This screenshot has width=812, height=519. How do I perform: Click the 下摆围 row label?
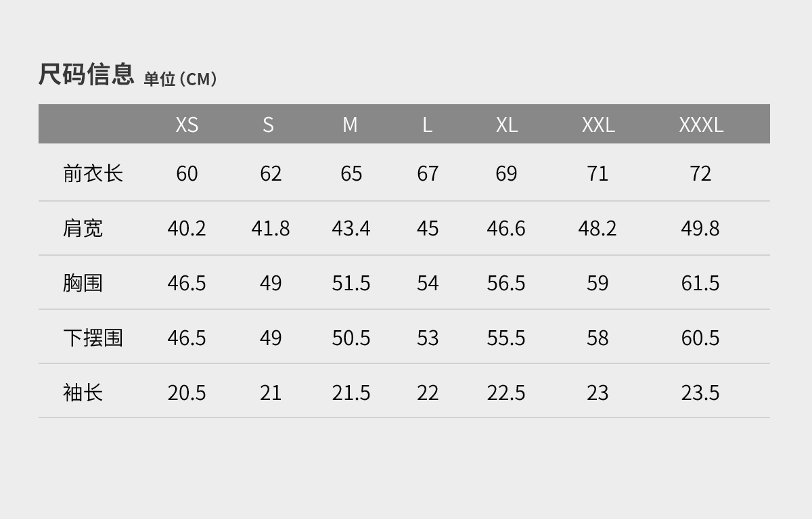pos(93,337)
